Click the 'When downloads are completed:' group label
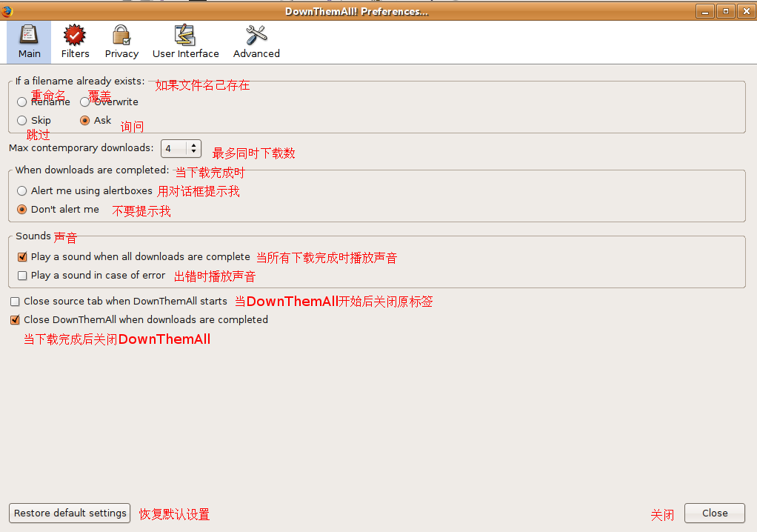757x532 pixels. point(92,170)
